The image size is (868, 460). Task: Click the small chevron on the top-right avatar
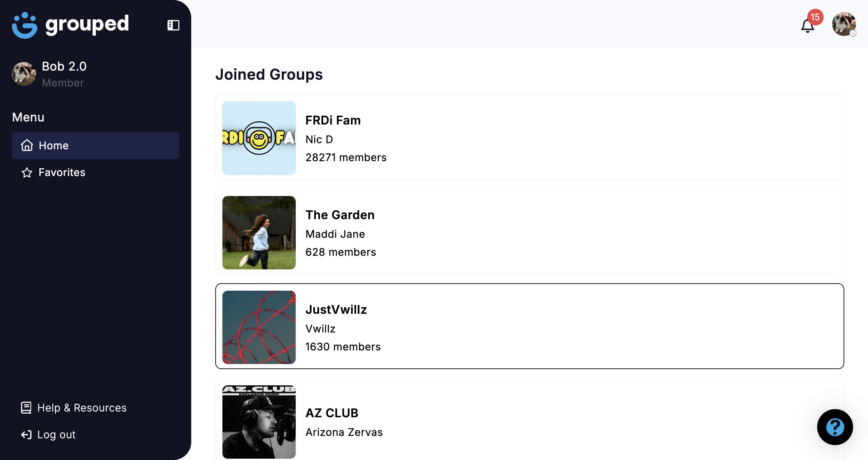coord(853,33)
